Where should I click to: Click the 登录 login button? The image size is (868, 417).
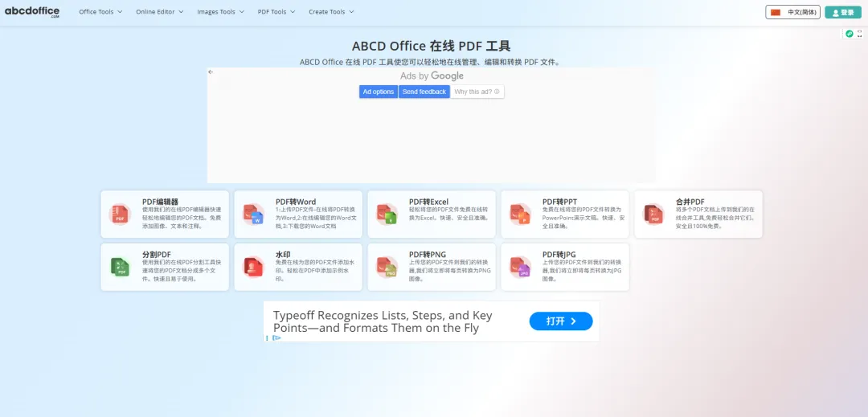(x=843, y=12)
